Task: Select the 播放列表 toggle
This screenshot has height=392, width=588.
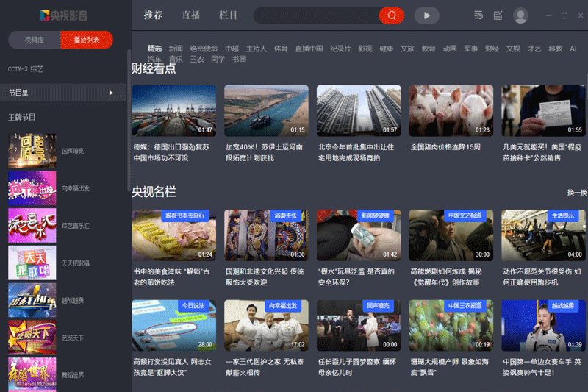Action: coord(87,40)
